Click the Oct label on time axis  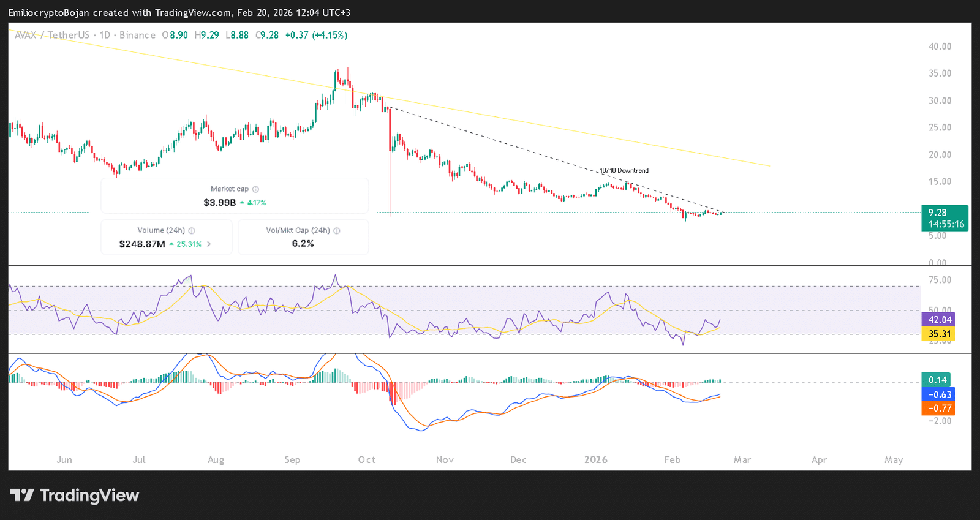coord(366,459)
